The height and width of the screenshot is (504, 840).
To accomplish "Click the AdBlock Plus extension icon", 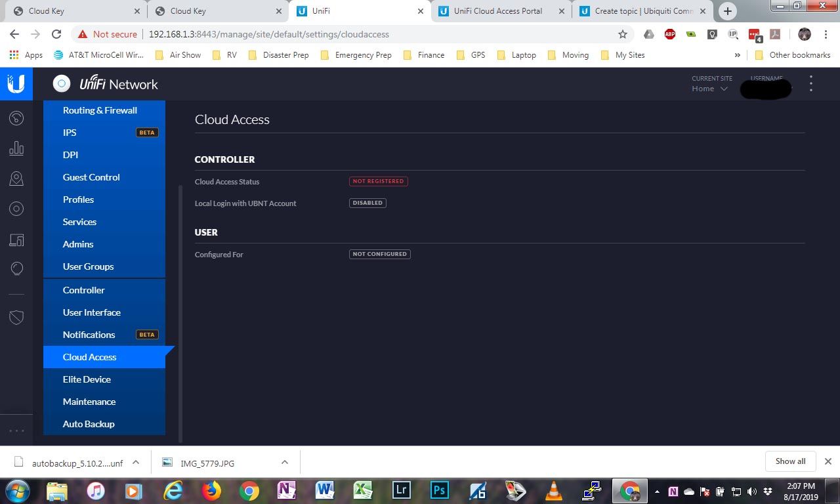I will 670,34.
